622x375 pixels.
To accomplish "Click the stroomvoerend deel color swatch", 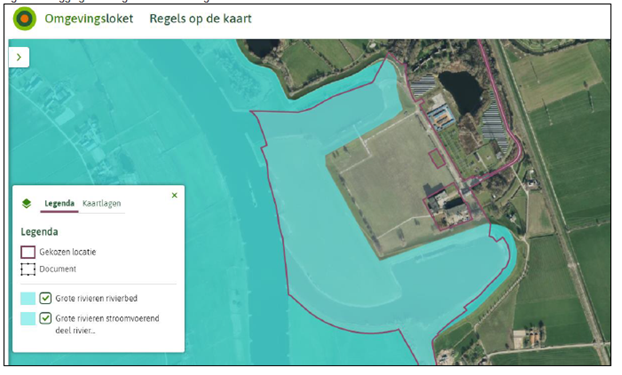I will click(28, 318).
